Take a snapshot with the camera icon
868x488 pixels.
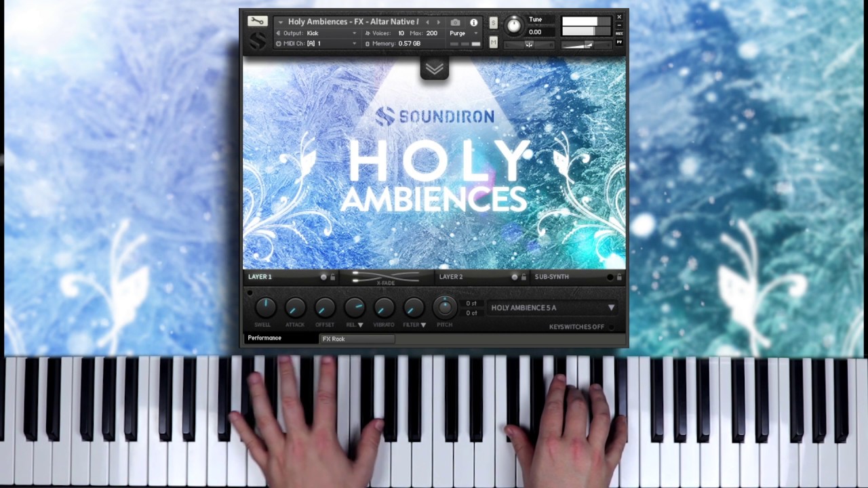pos(455,22)
